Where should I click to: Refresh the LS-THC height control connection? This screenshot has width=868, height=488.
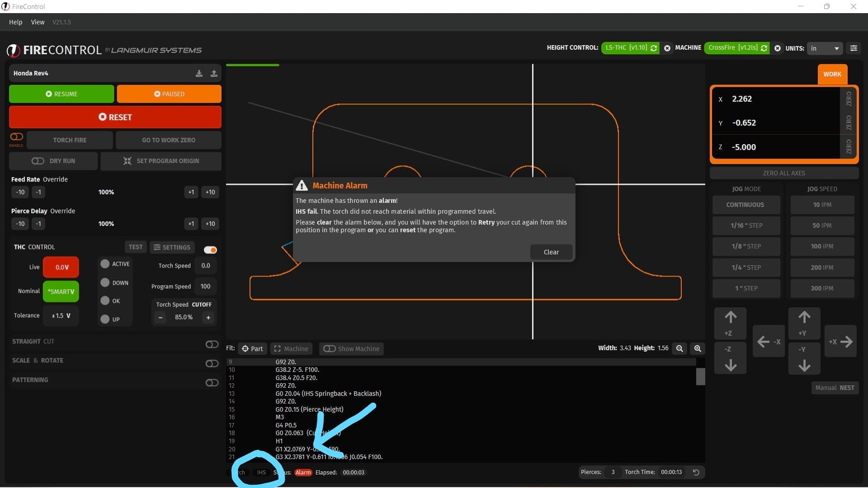pos(654,48)
